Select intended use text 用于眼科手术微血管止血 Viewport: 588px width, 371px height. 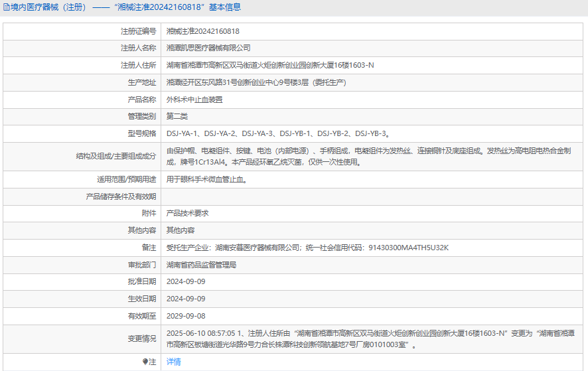(207, 179)
